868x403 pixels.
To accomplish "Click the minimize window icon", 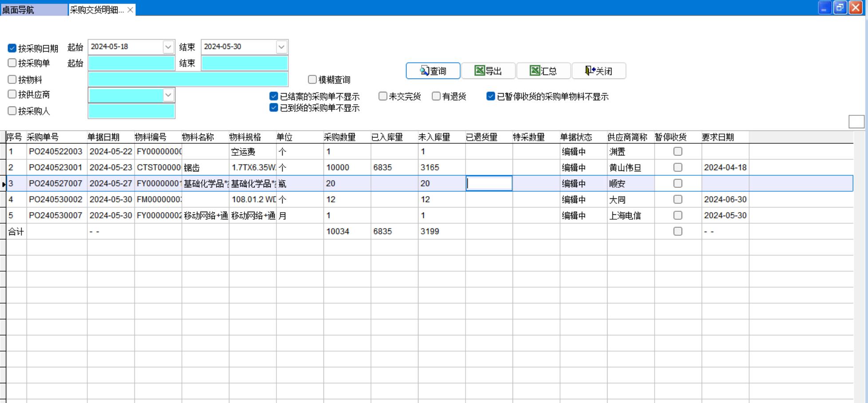I will (825, 8).
